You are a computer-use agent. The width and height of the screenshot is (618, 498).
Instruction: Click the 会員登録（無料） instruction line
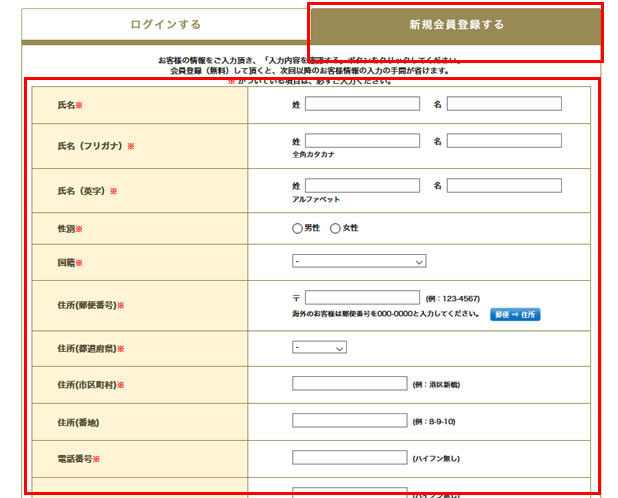[x=310, y=71]
